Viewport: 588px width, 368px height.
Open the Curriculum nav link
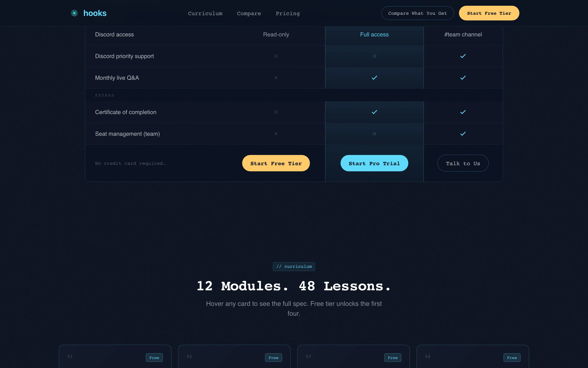pos(205,13)
